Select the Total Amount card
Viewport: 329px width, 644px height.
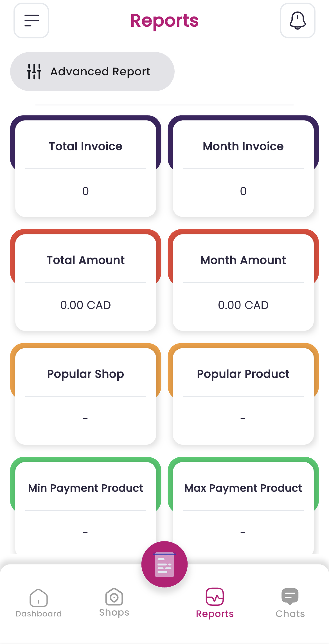point(85,282)
